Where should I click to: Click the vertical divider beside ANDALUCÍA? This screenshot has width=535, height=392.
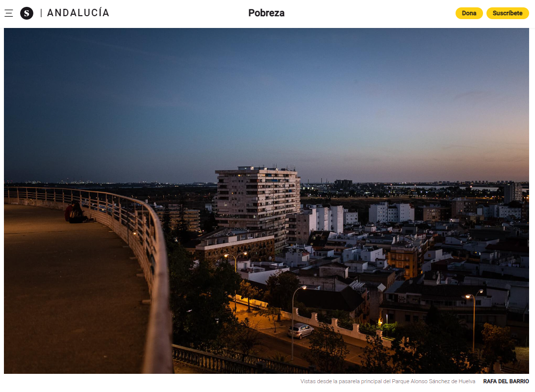(41, 13)
